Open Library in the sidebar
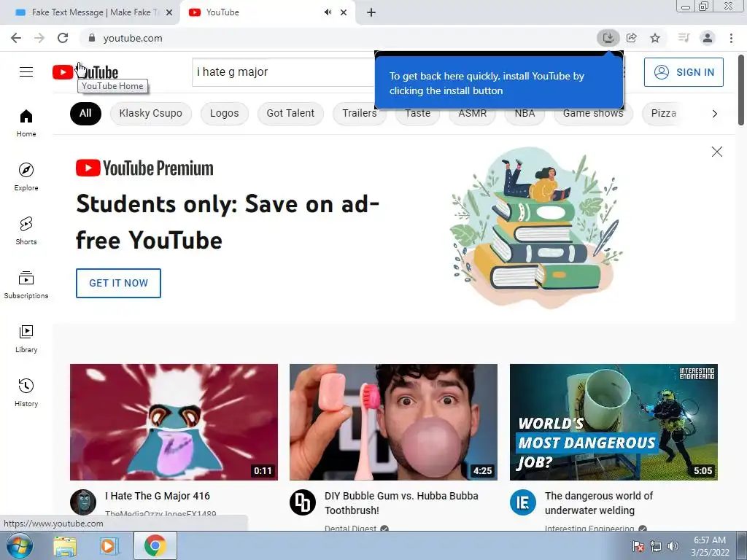The height and width of the screenshot is (560, 747). point(26,339)
